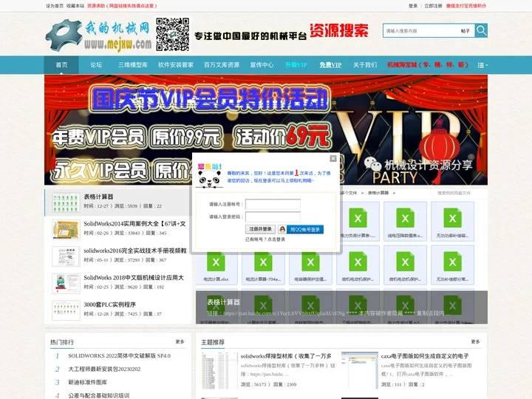532x399 pixels.
Task: Click the QQ penguin login icon
Action: click(282, 230)
